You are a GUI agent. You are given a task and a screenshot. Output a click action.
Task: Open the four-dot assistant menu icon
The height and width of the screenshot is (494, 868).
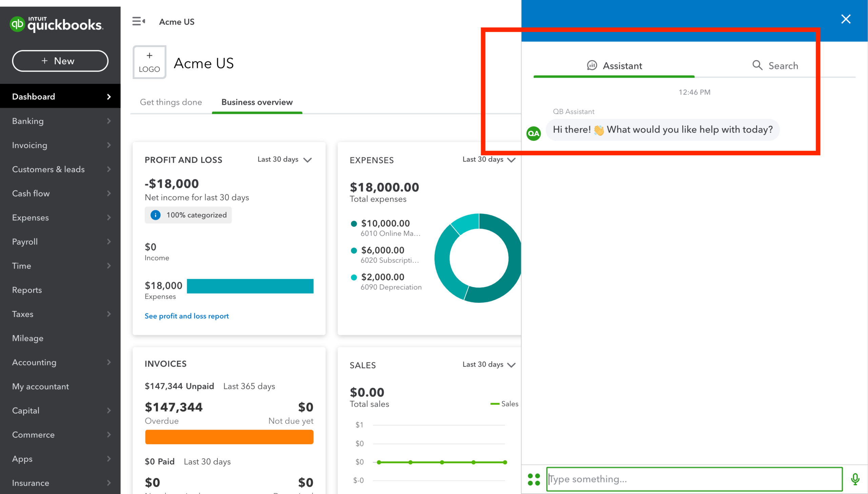point(534,479)
